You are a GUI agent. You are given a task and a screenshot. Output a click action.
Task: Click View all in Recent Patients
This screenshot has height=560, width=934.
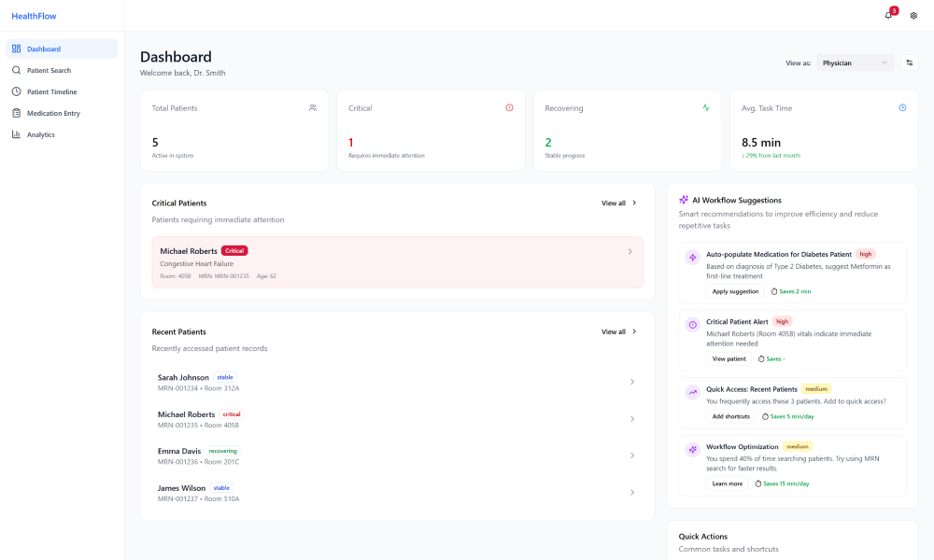click(619, 331)
